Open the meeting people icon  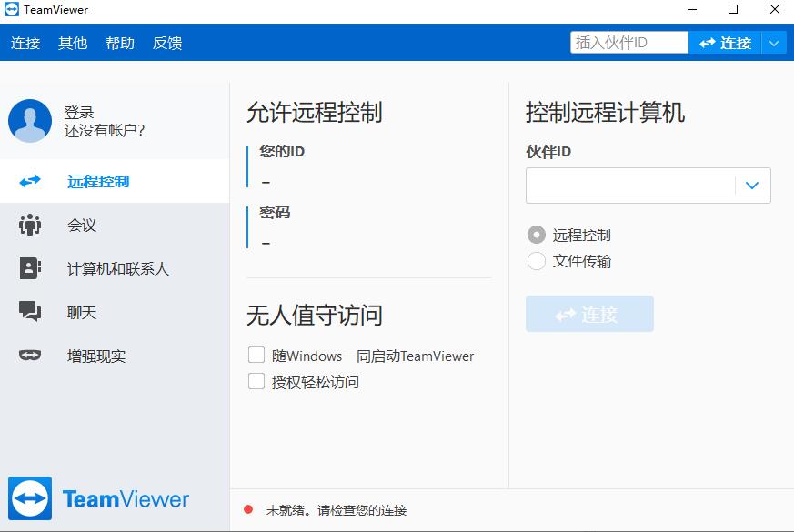point(30,225)
